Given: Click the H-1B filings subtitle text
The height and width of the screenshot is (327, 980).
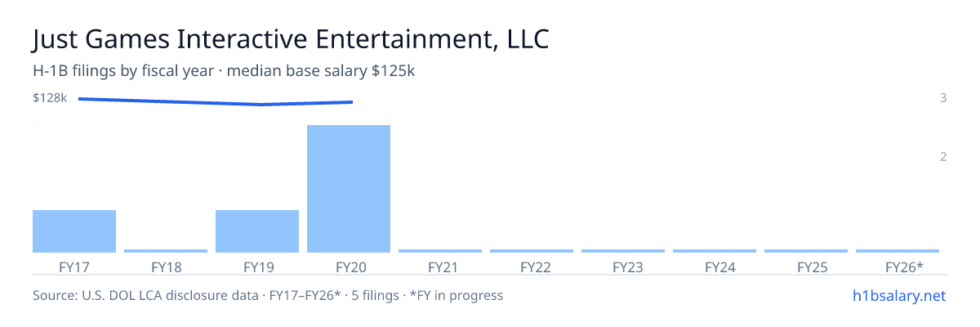Looking at the screenshot, I should [225, 72].
